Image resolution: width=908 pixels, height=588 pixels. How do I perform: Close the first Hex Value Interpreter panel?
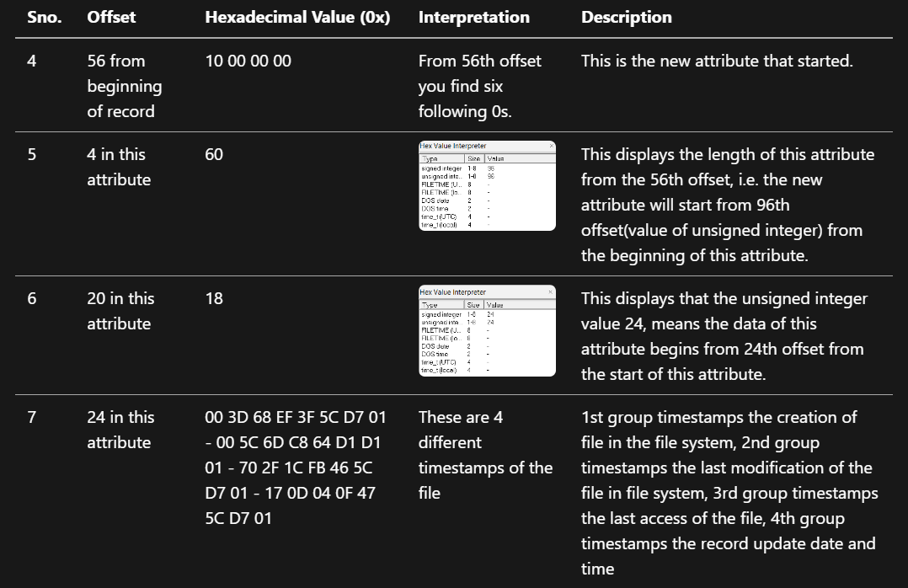click(x=551, y=145)
